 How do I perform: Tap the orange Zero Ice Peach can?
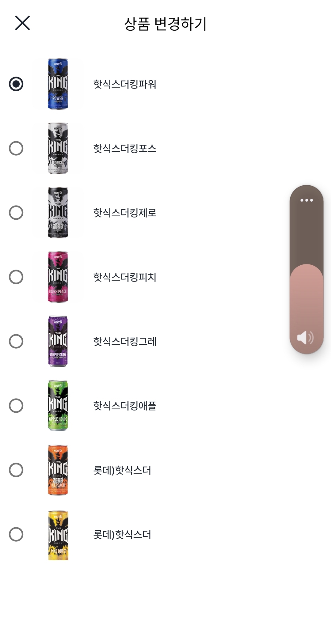click(x=58, y=470)
